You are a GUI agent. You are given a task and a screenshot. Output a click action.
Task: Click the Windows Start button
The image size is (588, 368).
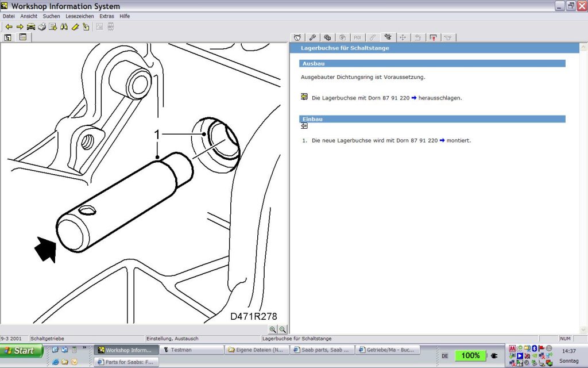pos(22,351)
